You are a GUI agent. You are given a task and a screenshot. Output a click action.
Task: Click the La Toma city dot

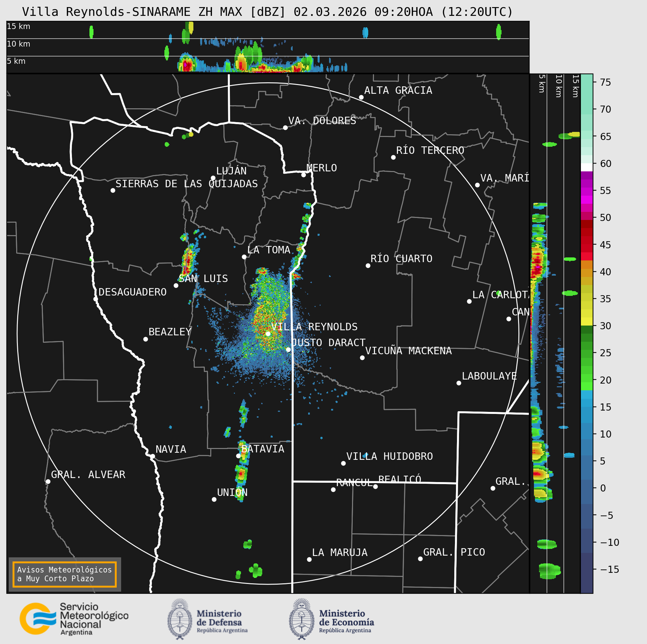pos(244,257)
